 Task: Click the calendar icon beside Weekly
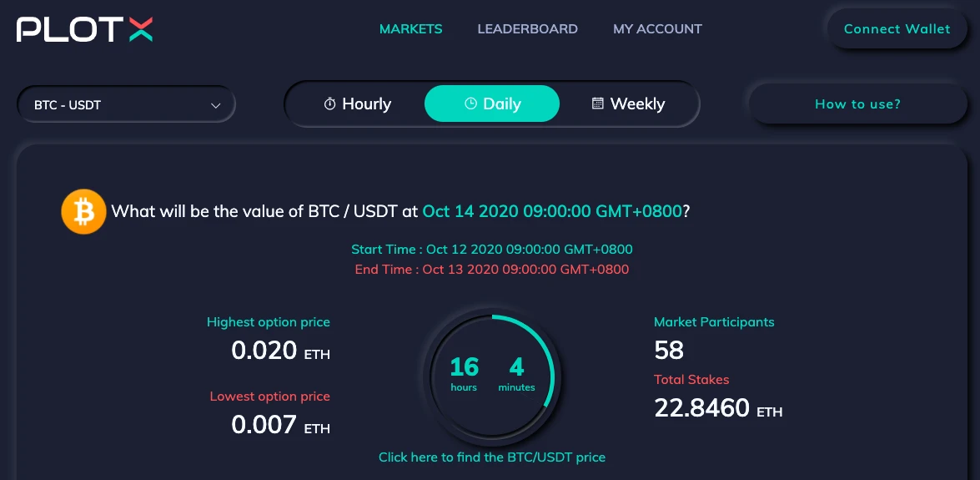[597, 104]
